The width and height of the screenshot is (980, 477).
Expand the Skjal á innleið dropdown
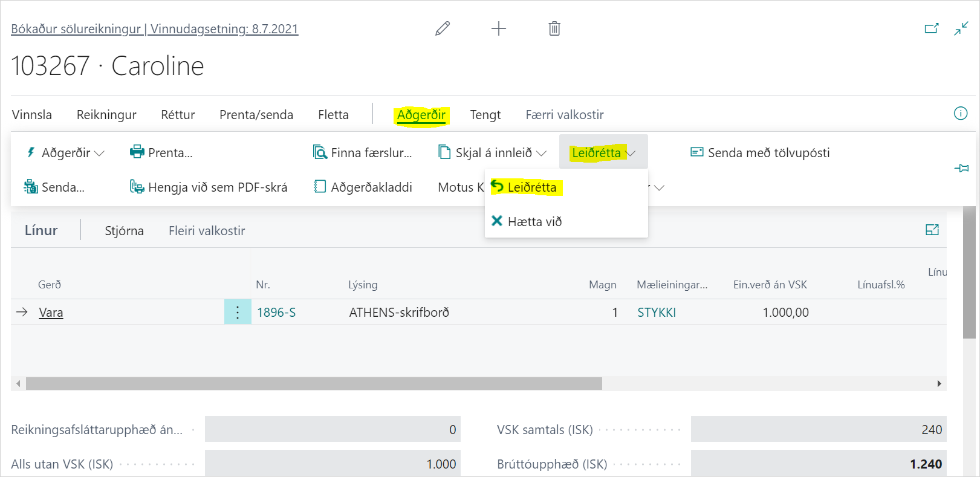pos(492,153)
